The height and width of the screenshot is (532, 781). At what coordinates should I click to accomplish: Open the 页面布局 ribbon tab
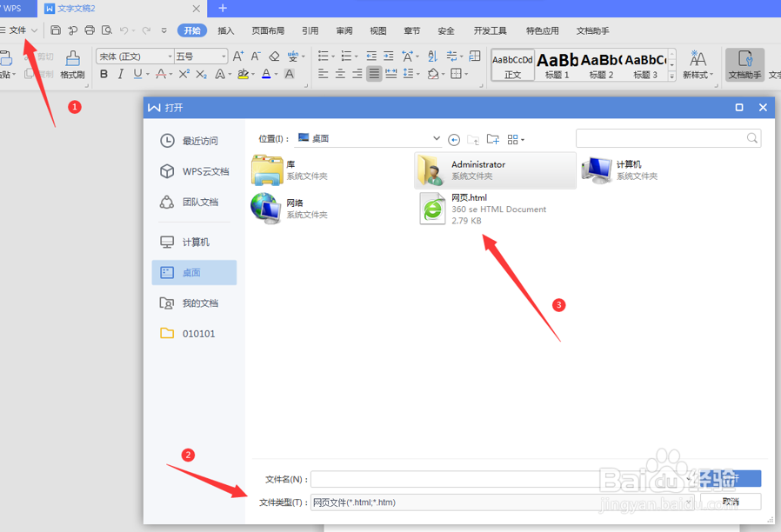click(x=268, y=30)
